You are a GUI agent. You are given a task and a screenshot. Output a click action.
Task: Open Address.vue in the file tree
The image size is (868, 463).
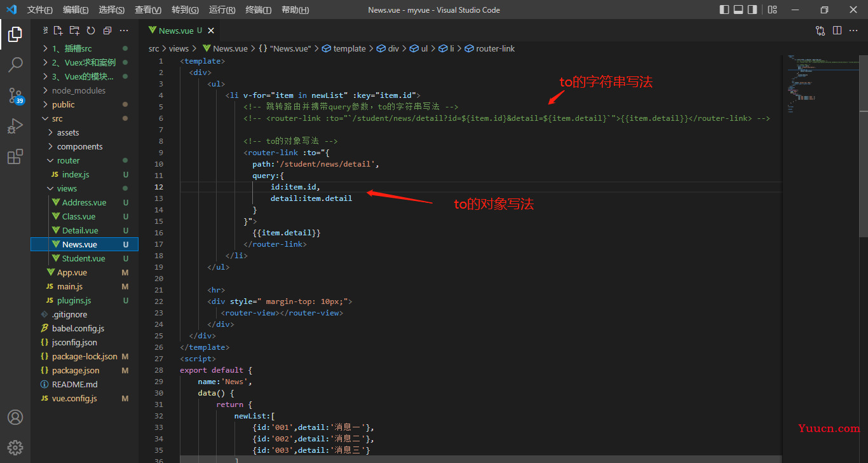coord(84,202)
